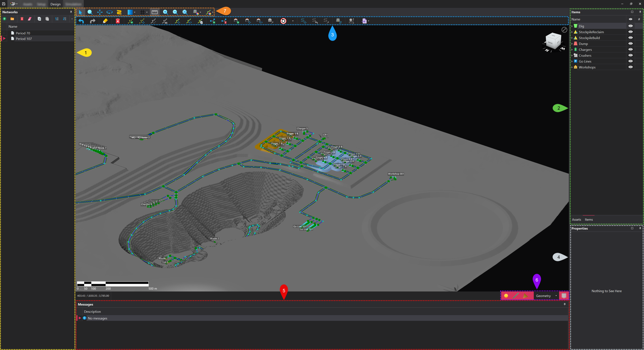The width and height of the screenshot is (644, 350).
Task: Click the red circular reset icon
Action: point(283,21)
